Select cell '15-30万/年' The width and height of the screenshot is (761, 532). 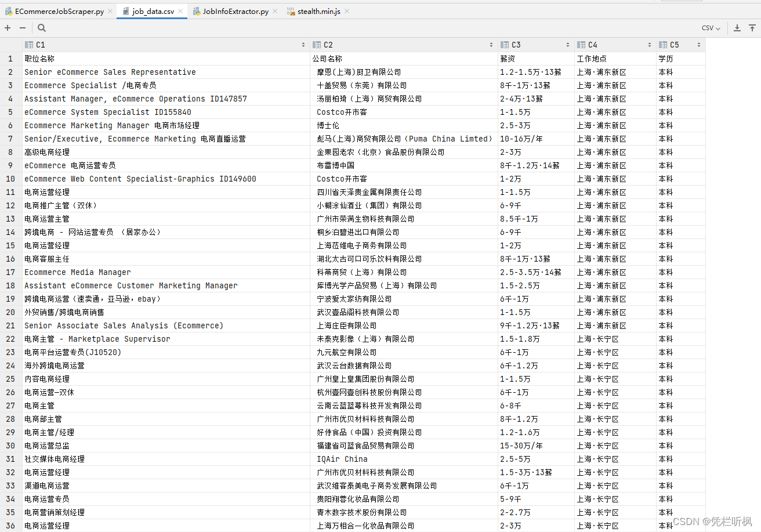[536, 446]
